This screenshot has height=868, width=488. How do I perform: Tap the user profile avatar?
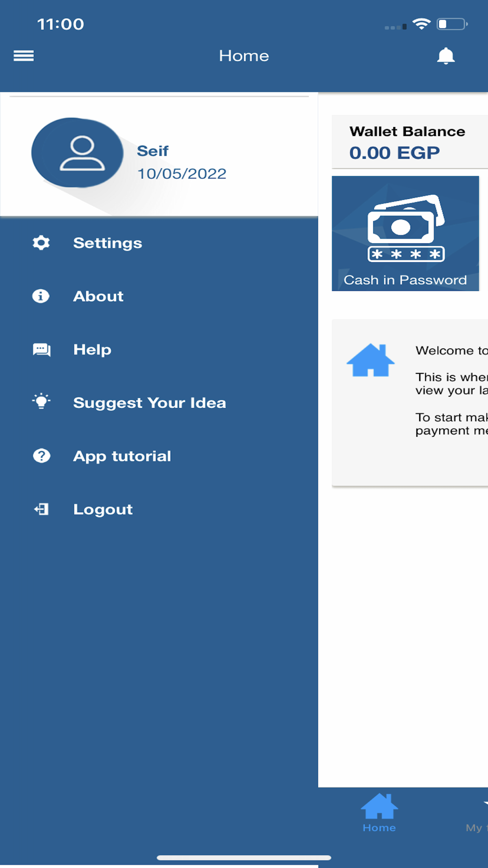[x=77, y=153]
